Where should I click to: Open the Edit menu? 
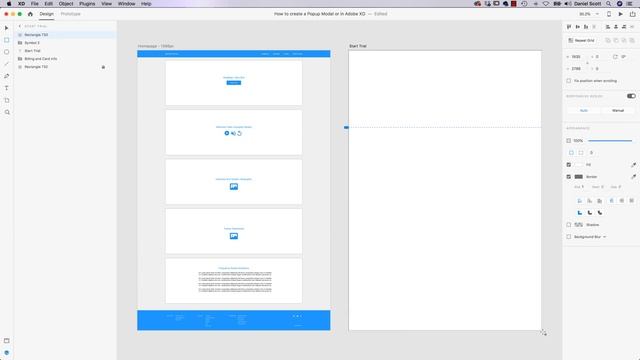(49, 4)
